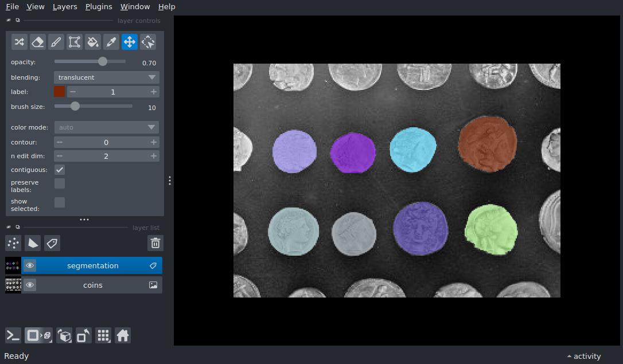Click the brush size slider handle
Image resolution: width=623 pixels, height=364 pixels.
click(75, 107)
